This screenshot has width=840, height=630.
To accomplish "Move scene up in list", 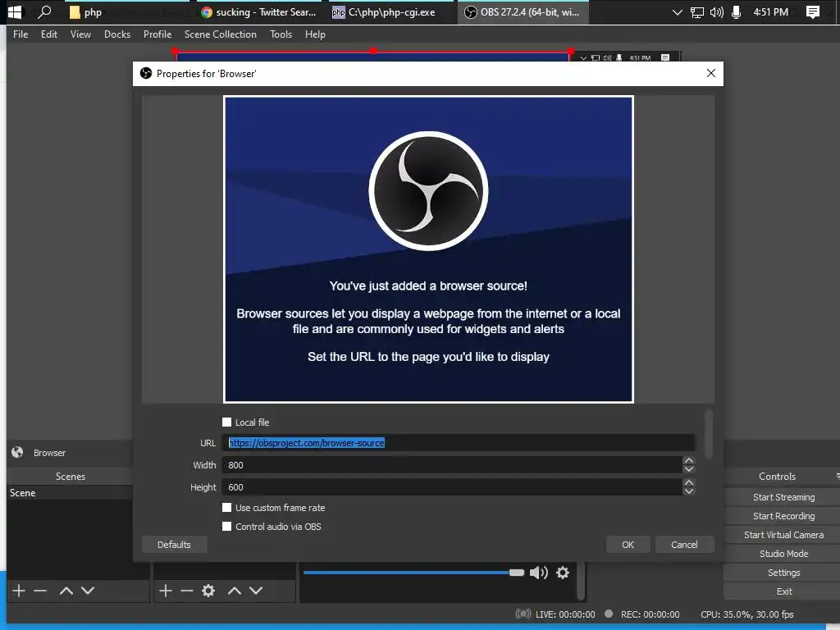I will (66, 591).
